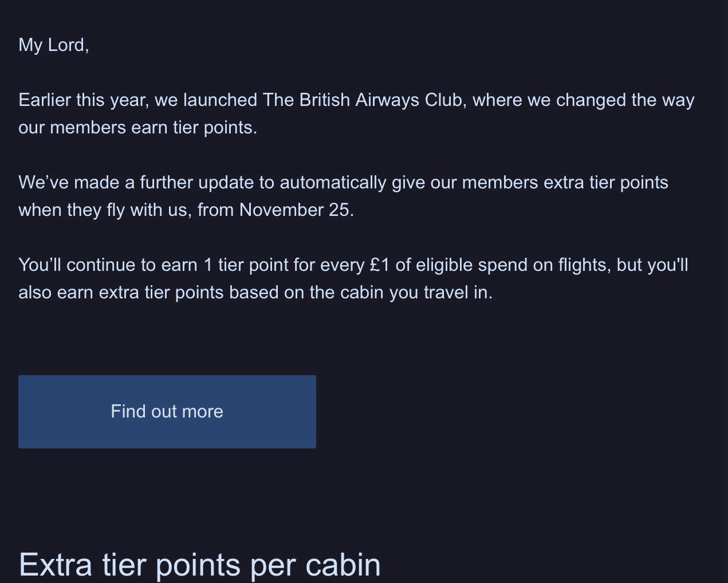The image size is (728, 583).
Task: Click "our members earn tier points." line
Action: 137,127
